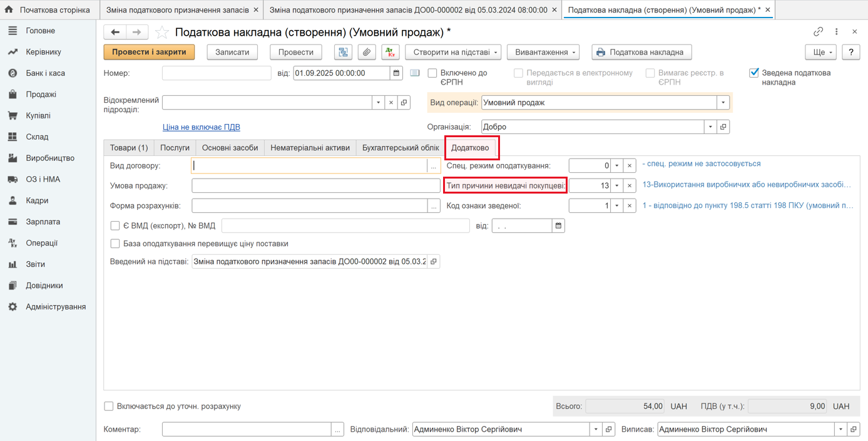868x441 pixels.
Task: Click the Дт/Кт icon beside Операції
Action: [x=13, y=243]
